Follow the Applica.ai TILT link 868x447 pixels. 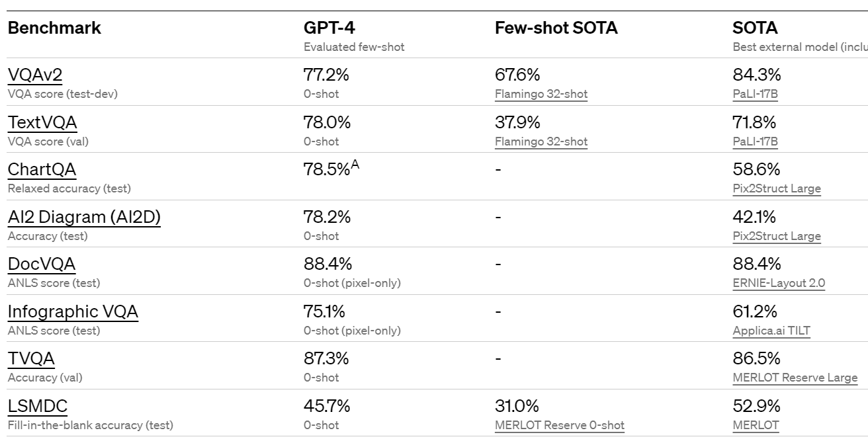pyautogui.click(x=771, y=331)
